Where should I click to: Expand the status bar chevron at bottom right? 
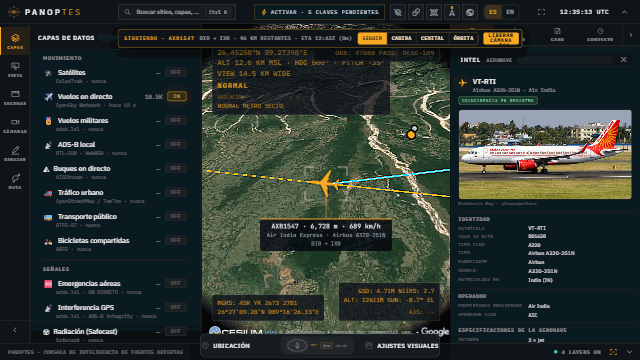629,352
